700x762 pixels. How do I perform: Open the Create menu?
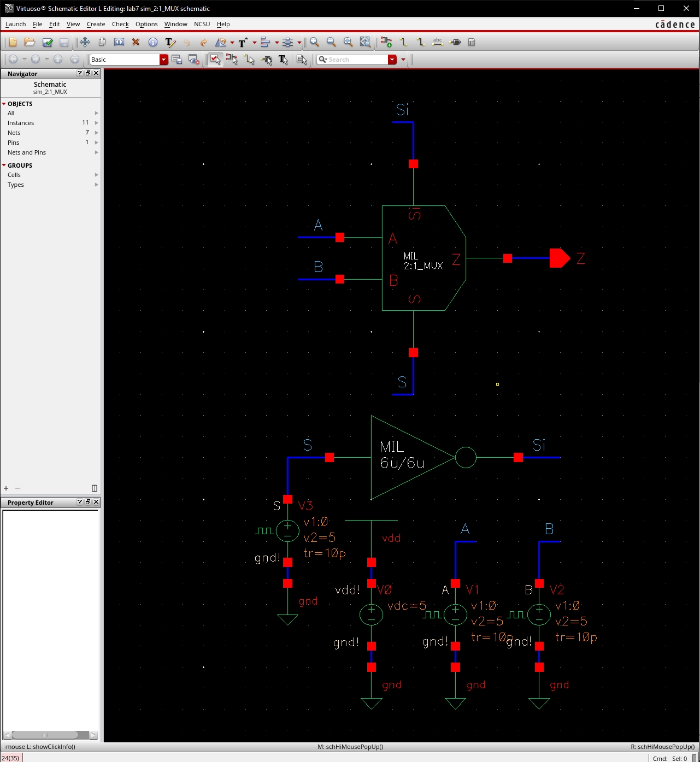(x=96, y=24)
